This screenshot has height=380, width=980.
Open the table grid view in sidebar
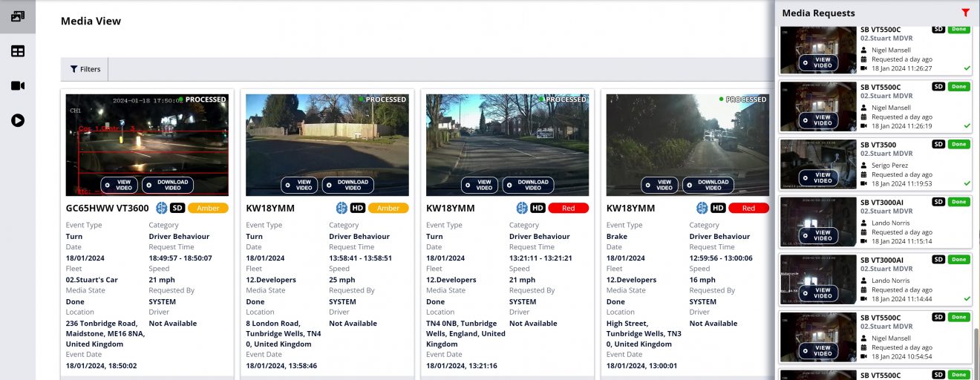click(18, 51)
